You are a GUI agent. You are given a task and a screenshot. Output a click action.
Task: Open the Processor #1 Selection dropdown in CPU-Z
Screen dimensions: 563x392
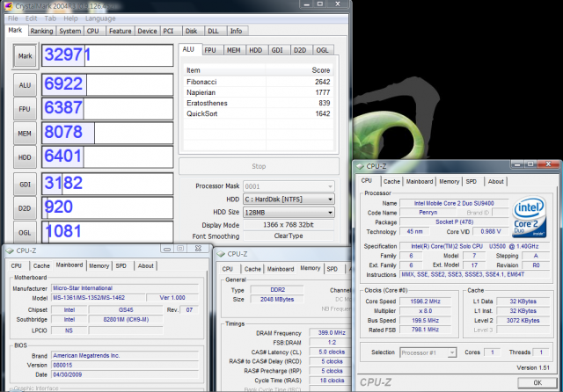pyautogui.click(x=428, y=353)
